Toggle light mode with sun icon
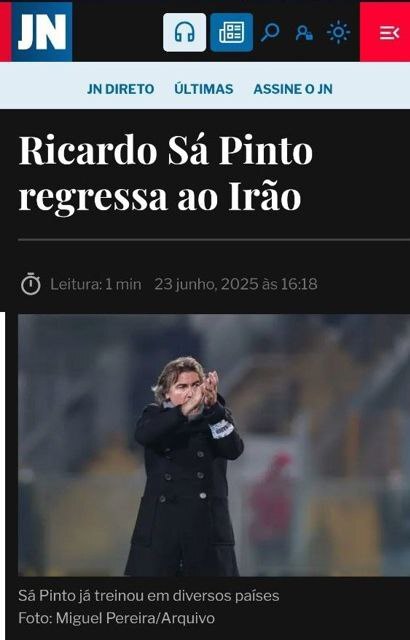410x640 pixels. (338, 32)
